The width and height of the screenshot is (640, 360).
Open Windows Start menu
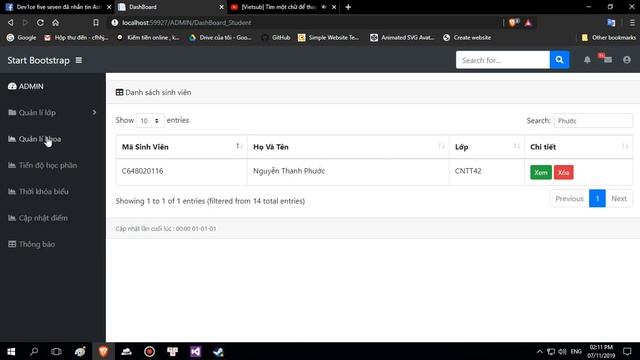tap(11, 351)
